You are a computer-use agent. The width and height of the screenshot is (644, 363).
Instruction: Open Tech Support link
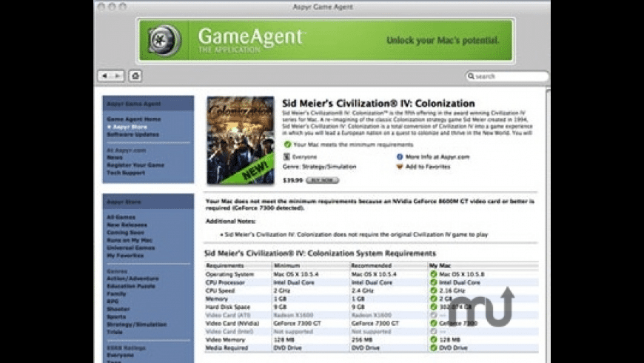[x=126, y=173]
